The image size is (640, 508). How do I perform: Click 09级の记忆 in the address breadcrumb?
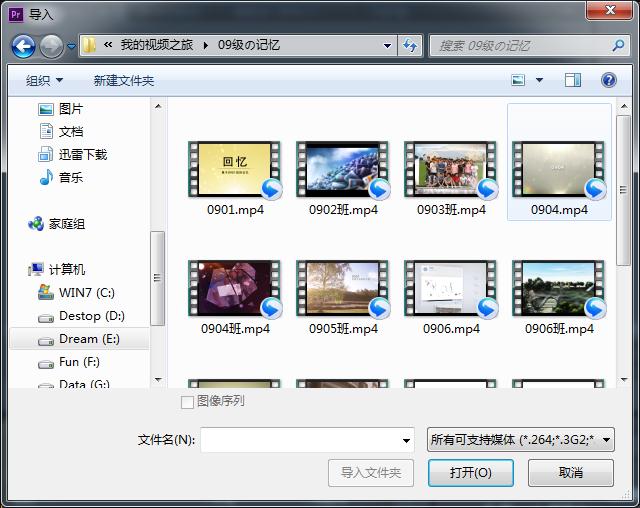tap(249, 45)
